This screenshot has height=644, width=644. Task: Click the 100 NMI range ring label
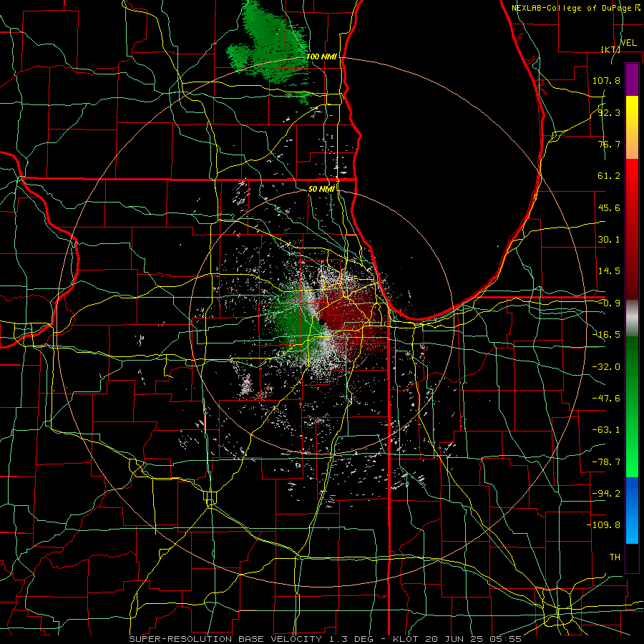tap(321, 57)
